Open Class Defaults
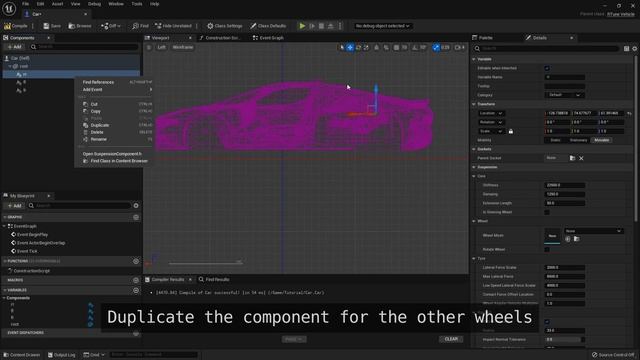Viewport: 640px width, 360px height. [268, 26]
